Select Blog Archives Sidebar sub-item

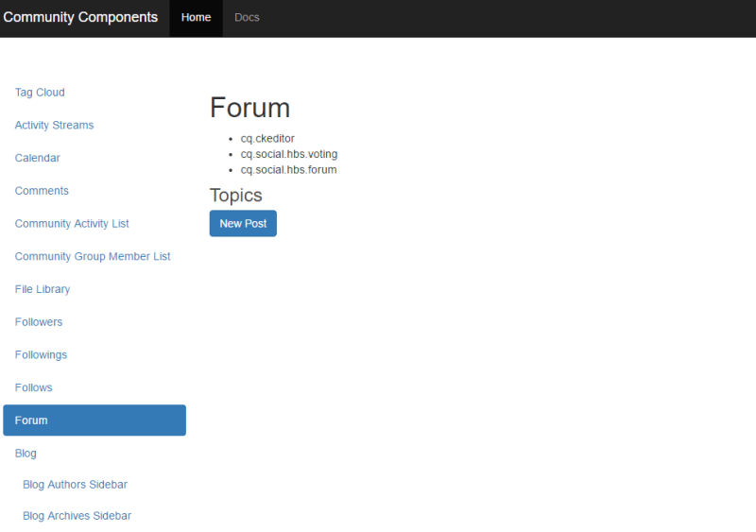click(77, 516)
